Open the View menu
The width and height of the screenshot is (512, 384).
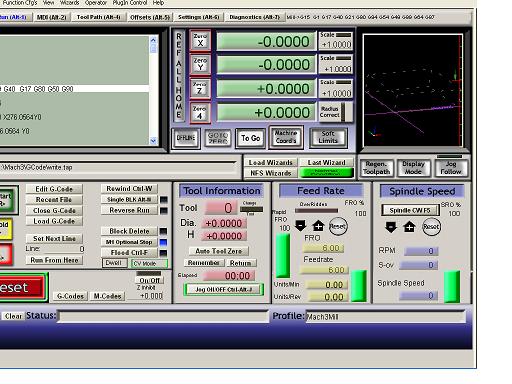coord(49,3)
